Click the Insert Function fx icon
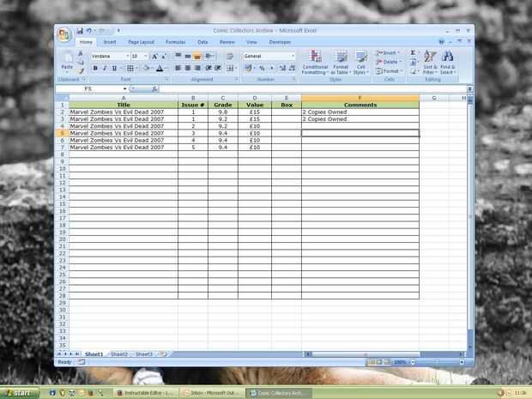The image size is (532, 399). [x=154, y=88]
